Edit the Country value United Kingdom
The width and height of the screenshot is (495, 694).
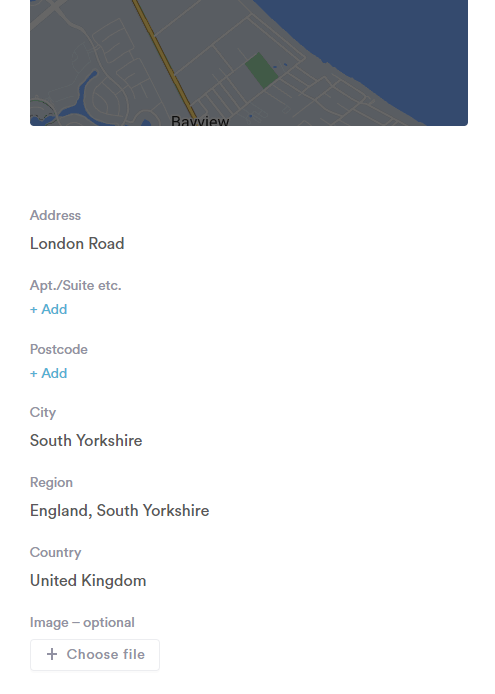coord(88,581)
